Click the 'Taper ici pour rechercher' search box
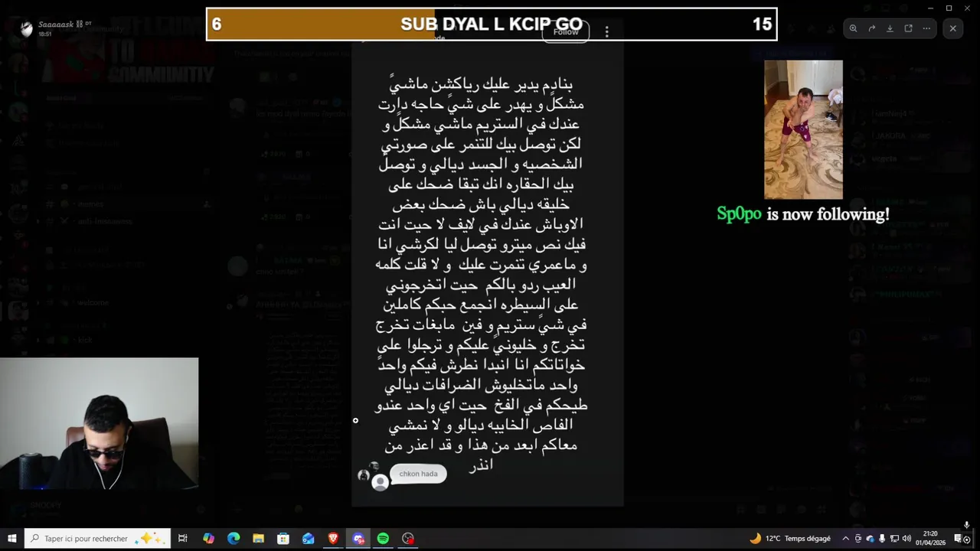The width and height of the screenshot is (980, 551). tap(97, 539)
